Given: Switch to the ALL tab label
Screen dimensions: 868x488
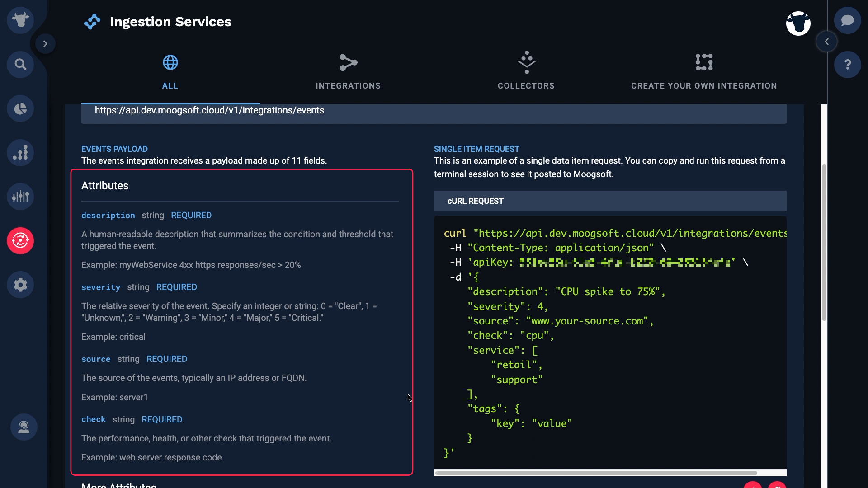Looking at the screenshot, I should point(170,86).
